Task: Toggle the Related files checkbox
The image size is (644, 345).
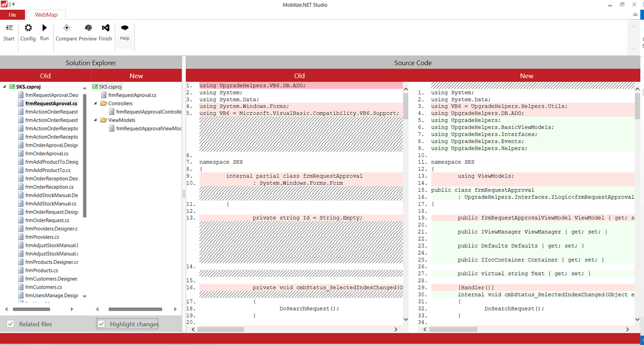Action: click(x=10, y=324)
